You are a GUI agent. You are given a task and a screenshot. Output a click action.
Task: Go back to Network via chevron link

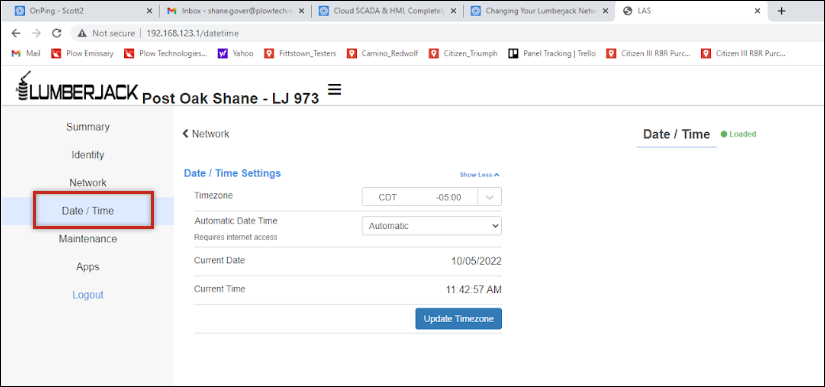[x=206, y=134]
